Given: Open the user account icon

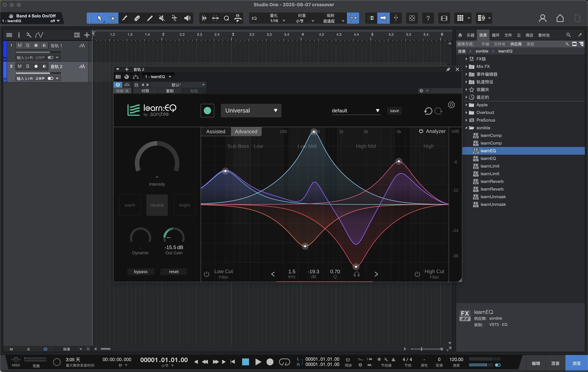Looking at the screenshot, I should click(542, 18).
